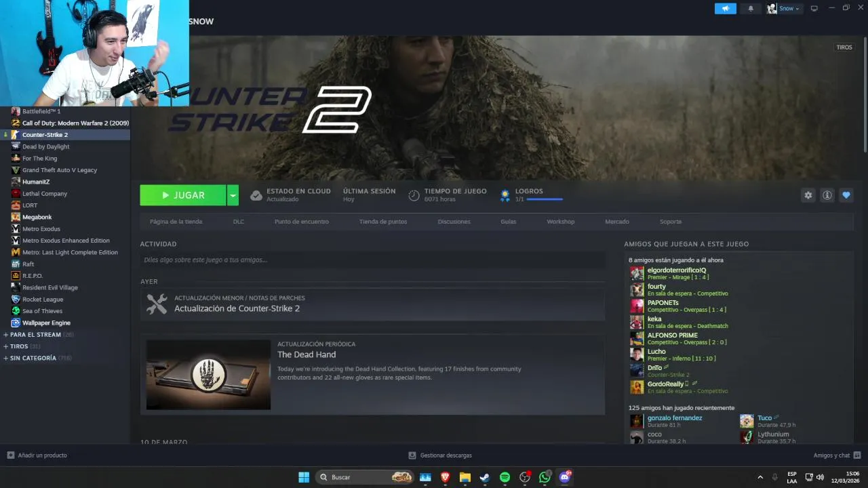Image resolution: width=868 pixels, height=488 pixels.
Task: Open WhatsApp from the taskbar
Action: click(545, 477)
